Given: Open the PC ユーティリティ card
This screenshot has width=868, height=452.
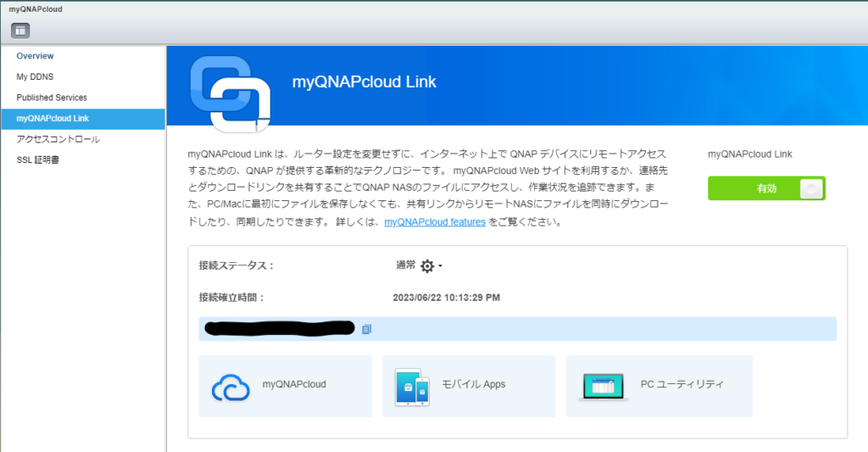Looking at the screenshot, I should 659,386.
